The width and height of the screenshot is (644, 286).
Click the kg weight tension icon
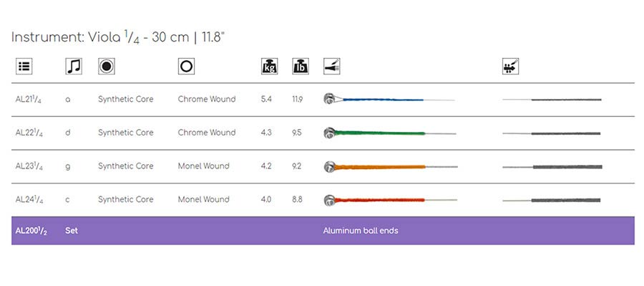click(x=270, y=66)
